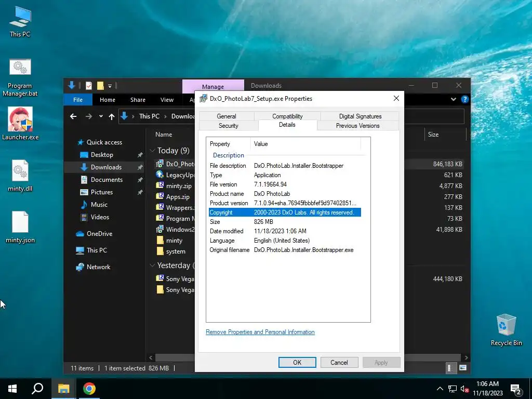Select the Product version row
Image resolution: width=532 pixels, height=399 pixels.
pyautogui.click(x=285, y=203)
